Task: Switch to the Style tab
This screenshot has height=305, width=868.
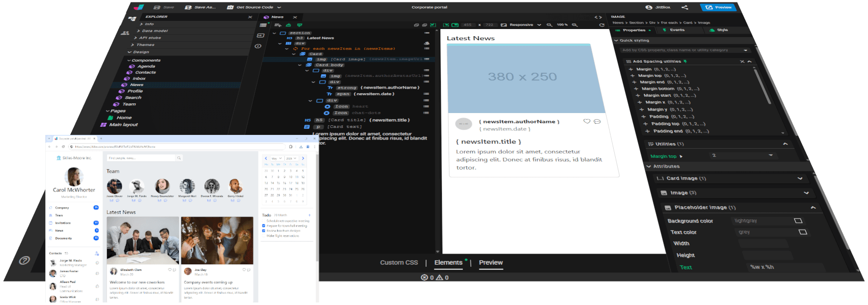Action: [x=719, y=30]
